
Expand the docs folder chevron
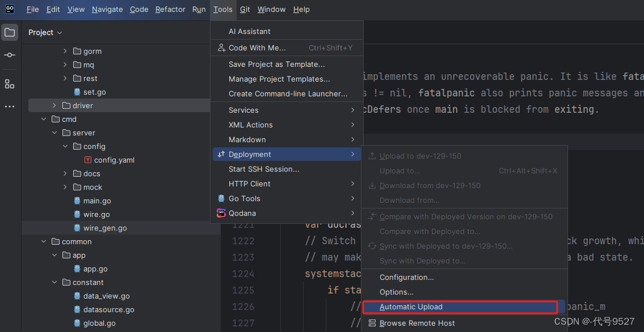click(x=65, y=174)
